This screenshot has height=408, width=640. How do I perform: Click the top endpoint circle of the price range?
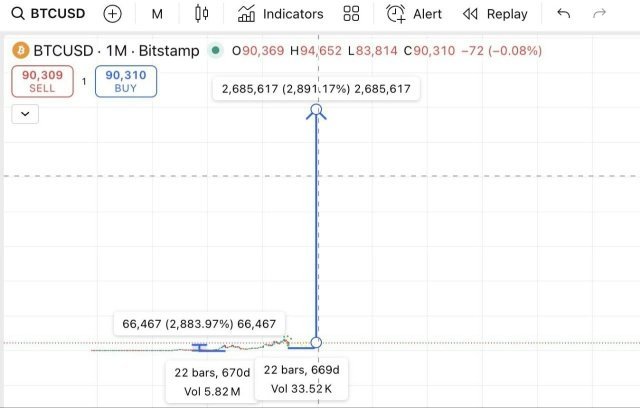pos(317,109)
